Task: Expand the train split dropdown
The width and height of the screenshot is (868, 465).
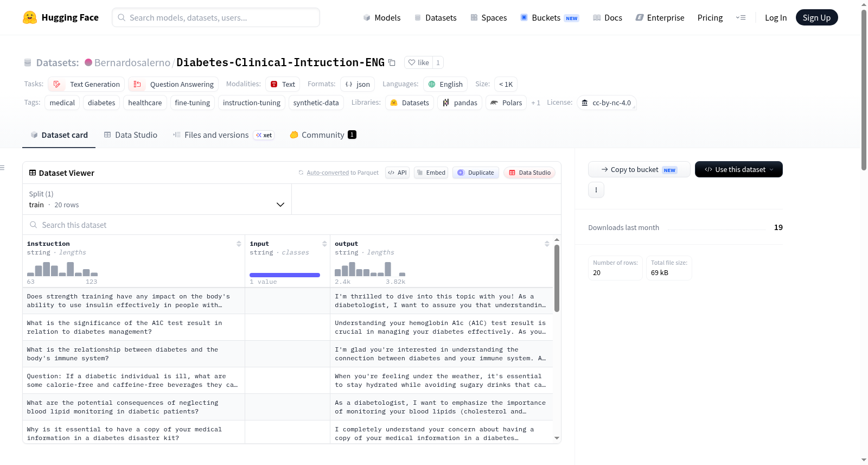Action: pos(157,199)
